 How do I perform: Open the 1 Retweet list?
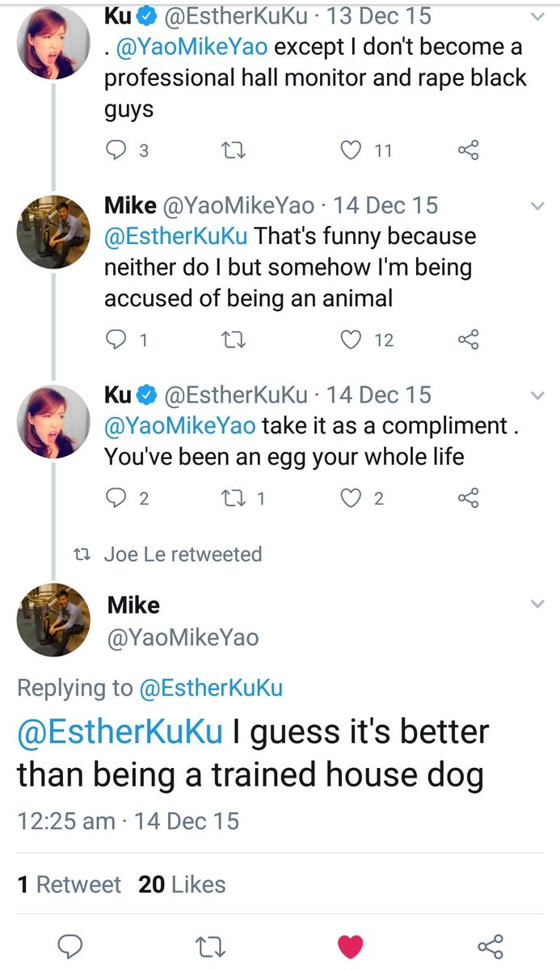(69, 884)
